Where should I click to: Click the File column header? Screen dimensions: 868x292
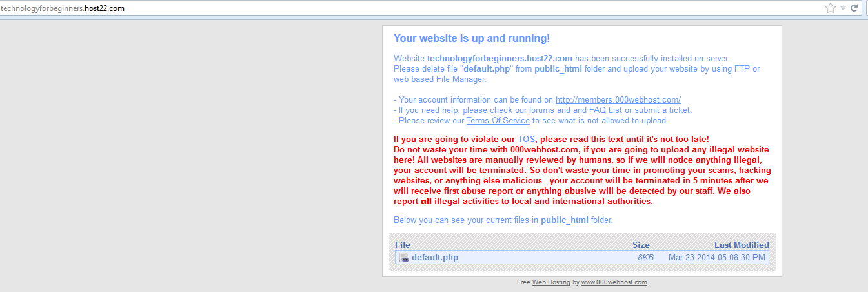pyautogui.click(x=403, y=245)
